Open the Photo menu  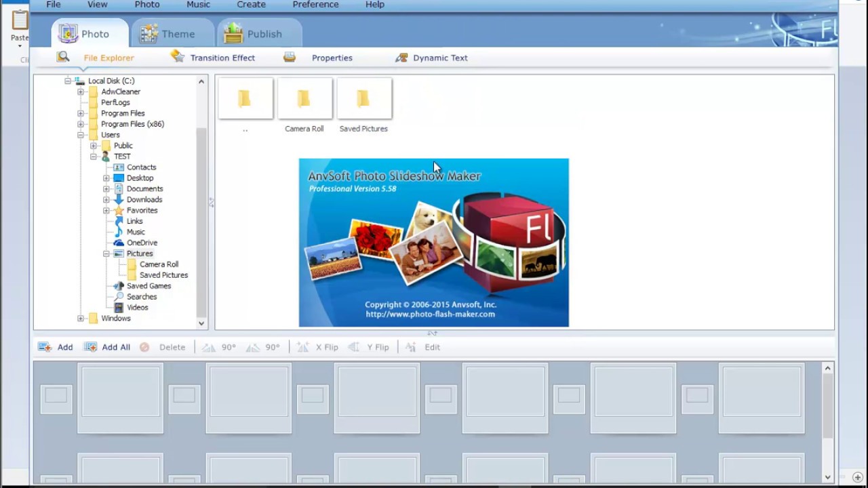coord(146,5)
